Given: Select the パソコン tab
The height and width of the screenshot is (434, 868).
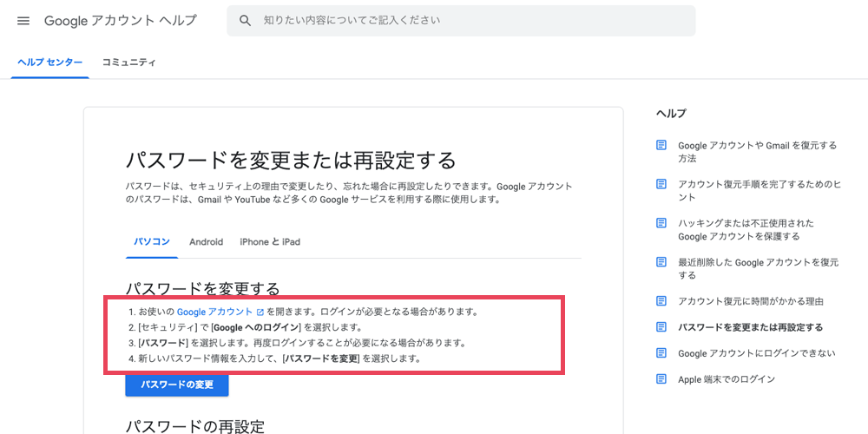Looking at the screenshot, I should tap(152, 242).
